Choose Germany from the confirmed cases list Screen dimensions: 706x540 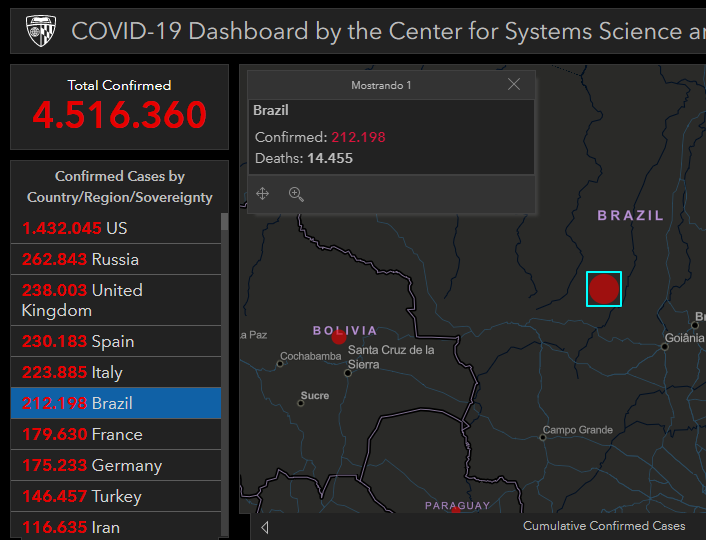click(x=115, y=465)
